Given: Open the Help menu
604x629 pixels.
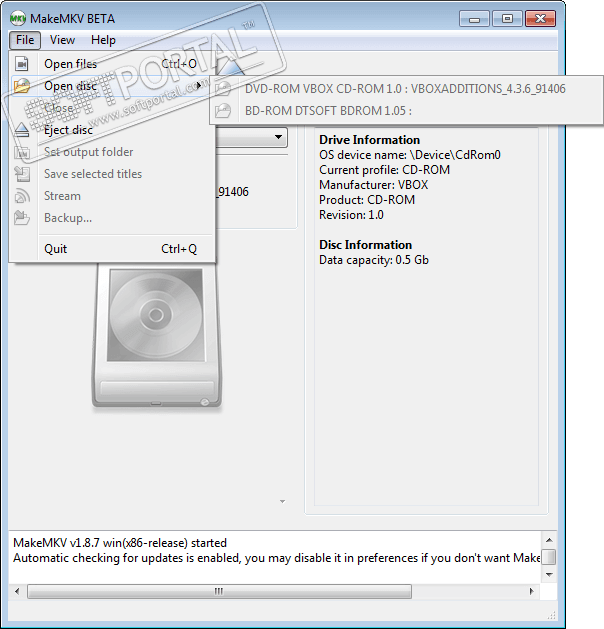Looking at the screenshot, I should (103, 40).
